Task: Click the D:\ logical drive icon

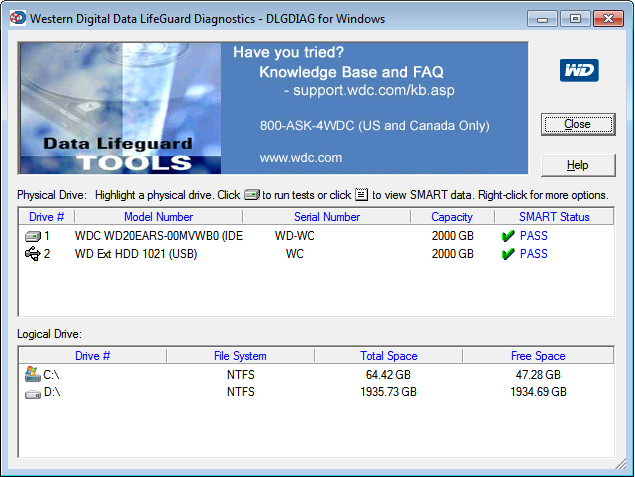Action: 33,394
